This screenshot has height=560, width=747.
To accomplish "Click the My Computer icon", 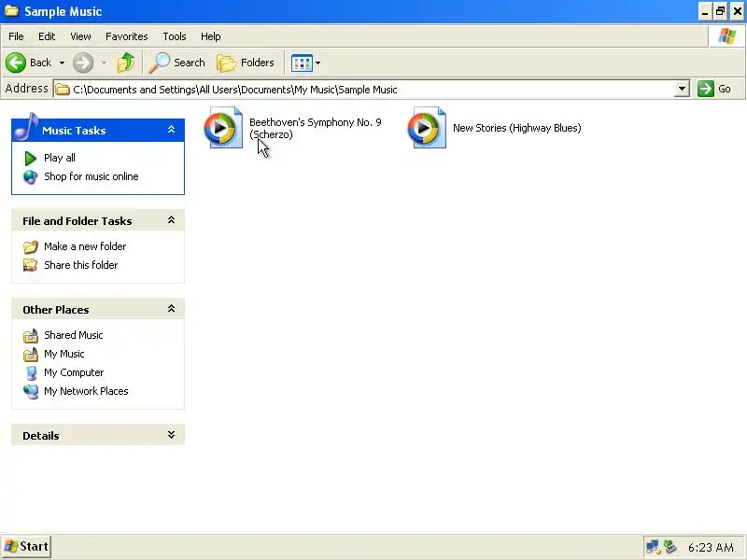I will [x=31, y=372].
